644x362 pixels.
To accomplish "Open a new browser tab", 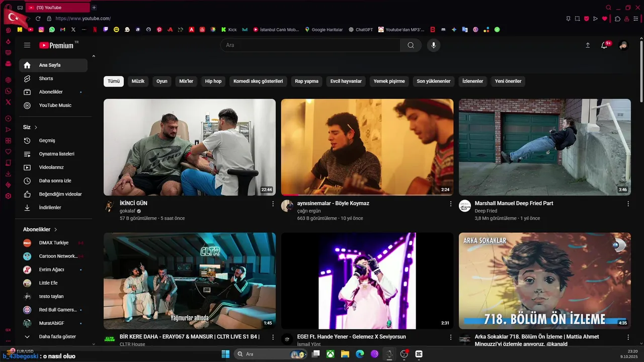I will pos(94,8).
